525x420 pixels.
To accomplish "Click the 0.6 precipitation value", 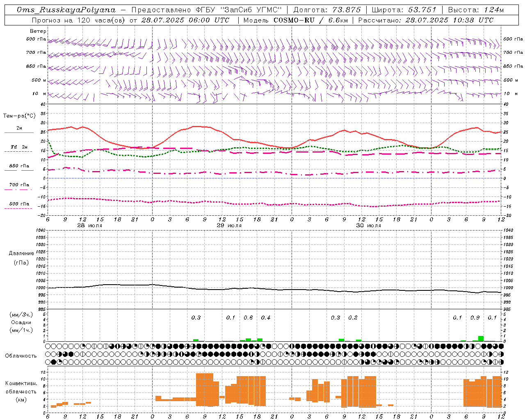I will coord(248,318).
